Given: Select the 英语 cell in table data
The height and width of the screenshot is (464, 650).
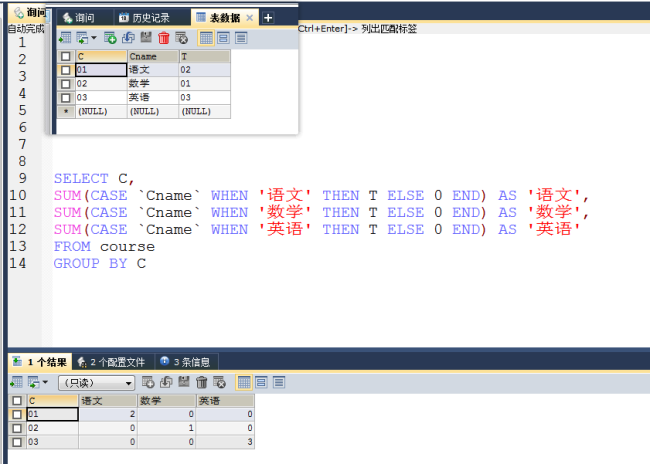Looking at the screenshot, I should pos(153,97).
